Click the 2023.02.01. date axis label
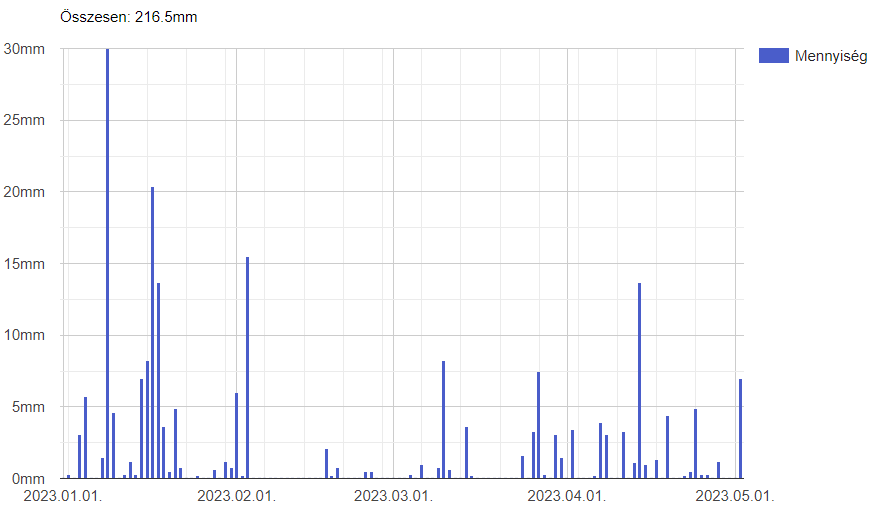874x512 pixels. [x=236, y=495]
